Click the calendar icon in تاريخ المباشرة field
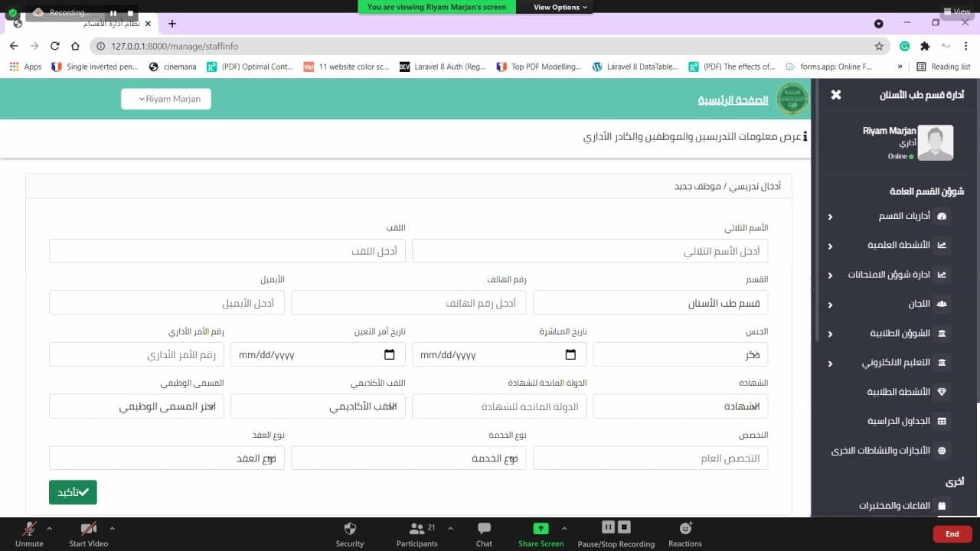This screenshot has width=980, height=551. pyautogui.click(x=570, y=354)
